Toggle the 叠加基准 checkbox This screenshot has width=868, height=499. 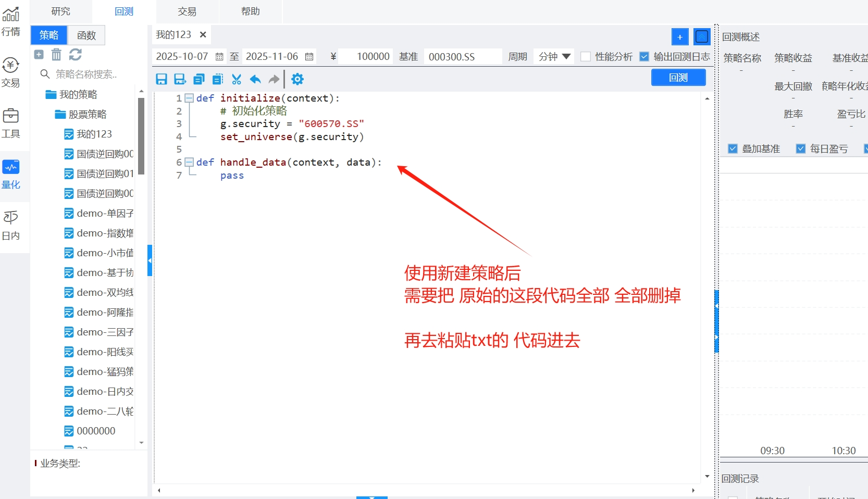pos(733,149)
